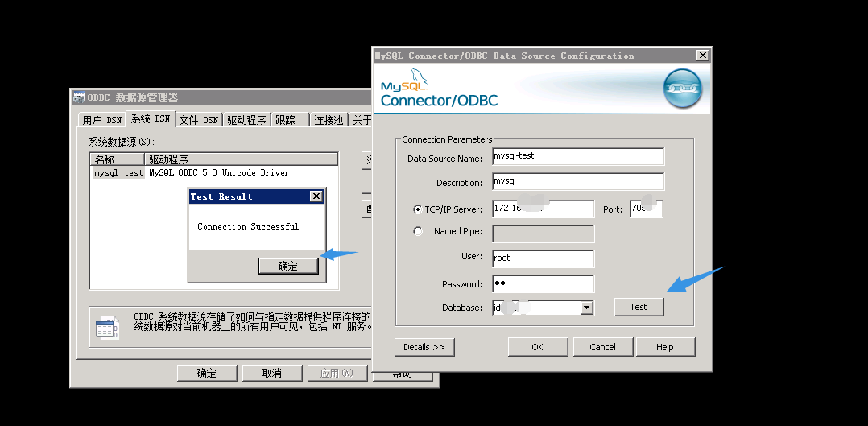Screen dimensions: 868x426
Task: Cancel the MySQL Connector configuration
Action: [x=602, y=347]
